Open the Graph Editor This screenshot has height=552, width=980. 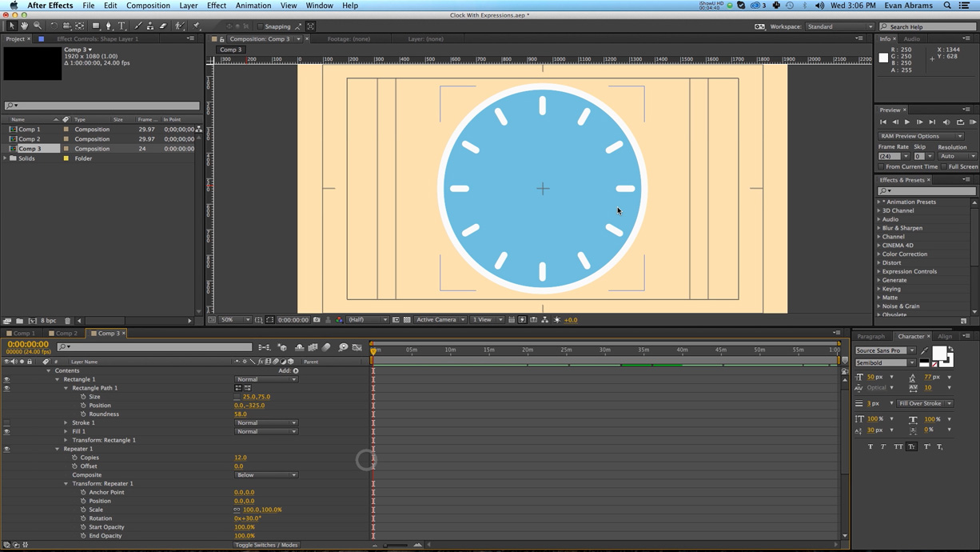357,346
